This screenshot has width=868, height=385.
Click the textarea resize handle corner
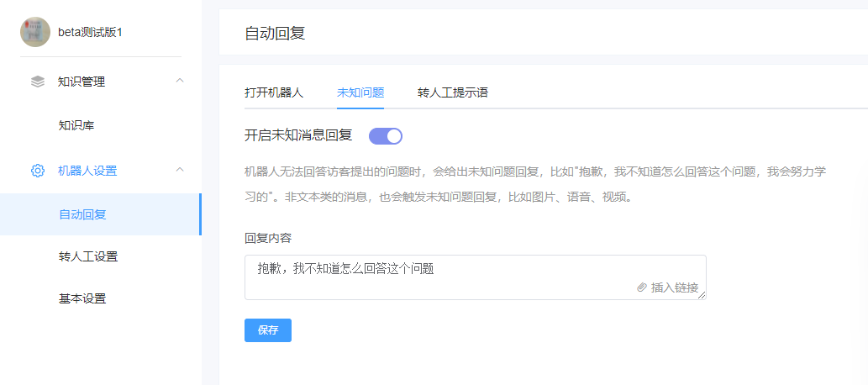(x=702, y=295)
